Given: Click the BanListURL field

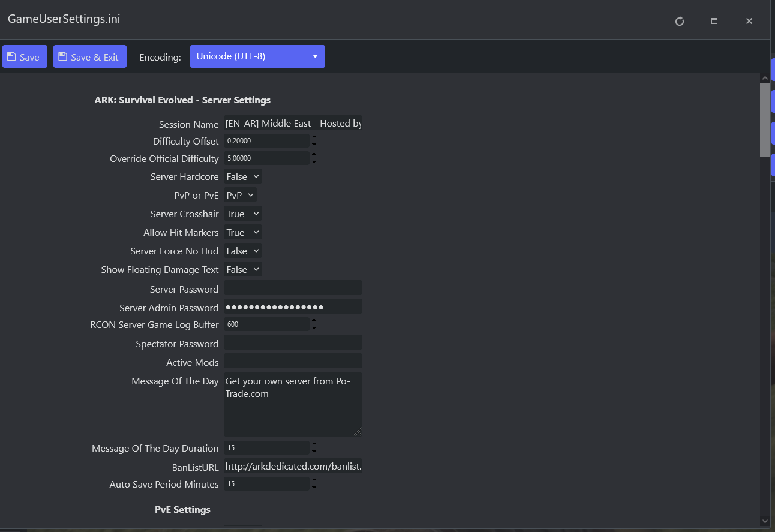Looking at the screenshot, I should coord(293,465).
